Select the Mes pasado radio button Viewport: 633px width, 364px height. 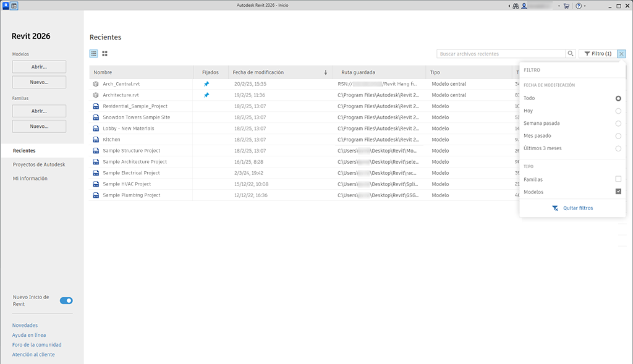pyautogui.click(x=618, y=136)
